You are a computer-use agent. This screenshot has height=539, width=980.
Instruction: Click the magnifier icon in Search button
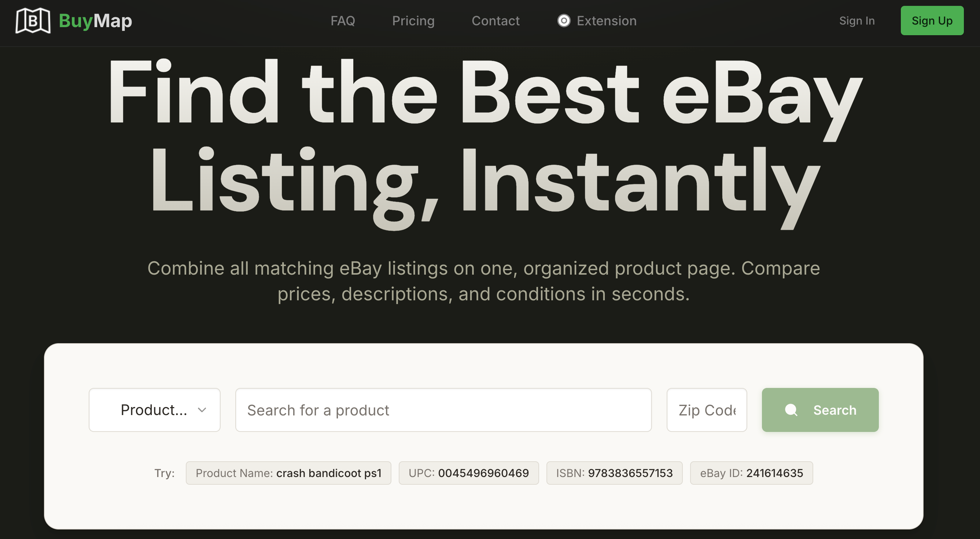791,410
